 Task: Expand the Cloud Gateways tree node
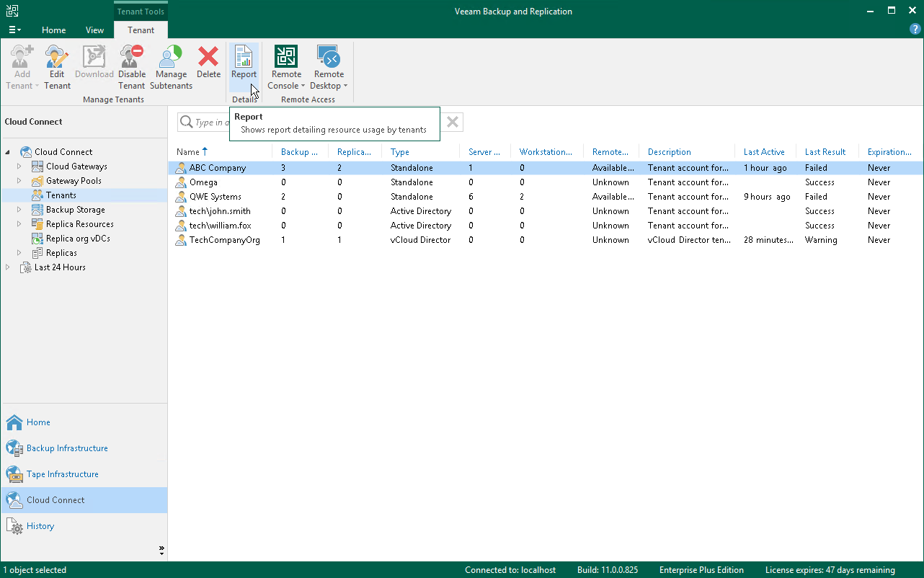coord(19,166)
